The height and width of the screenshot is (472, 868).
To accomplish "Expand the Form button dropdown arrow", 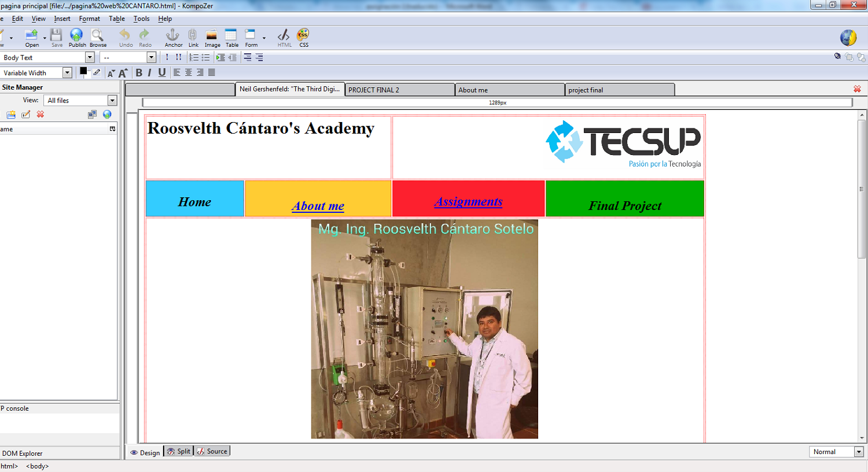I will tap(264, 38).
